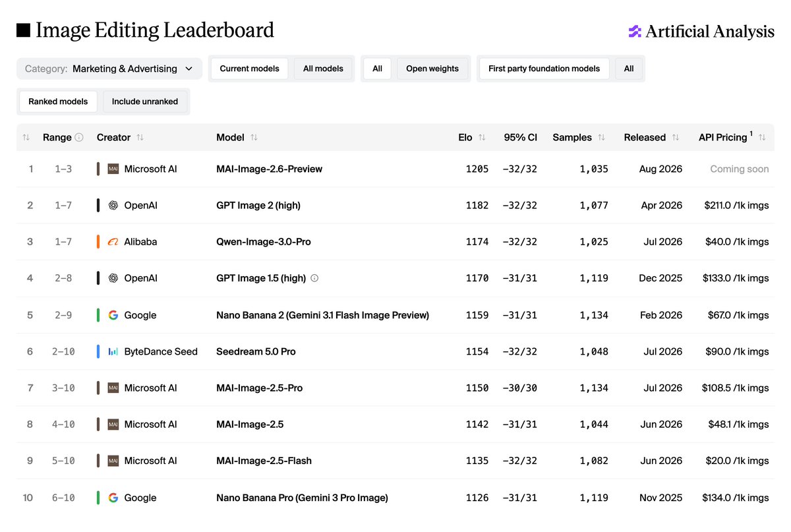The image size is (791, 532).
Task: Click OpenAI logo in GPT Image 2 row
Action: pyautogui.click(x=113, y=206)
